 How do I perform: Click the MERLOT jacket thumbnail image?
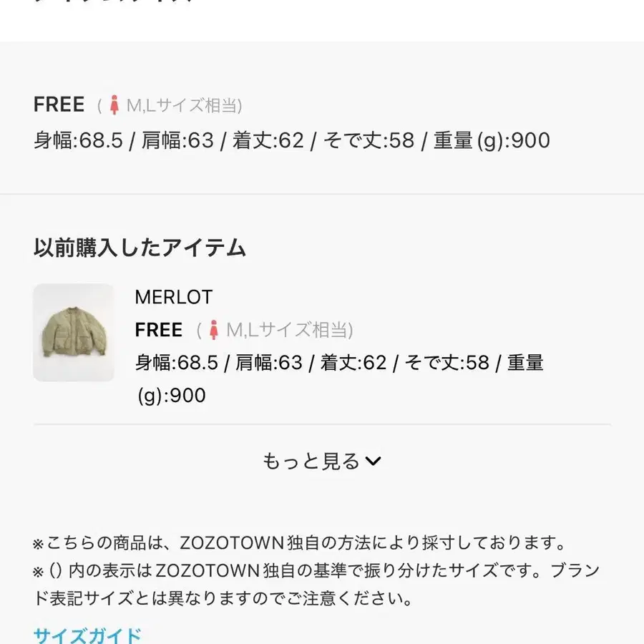74,331
